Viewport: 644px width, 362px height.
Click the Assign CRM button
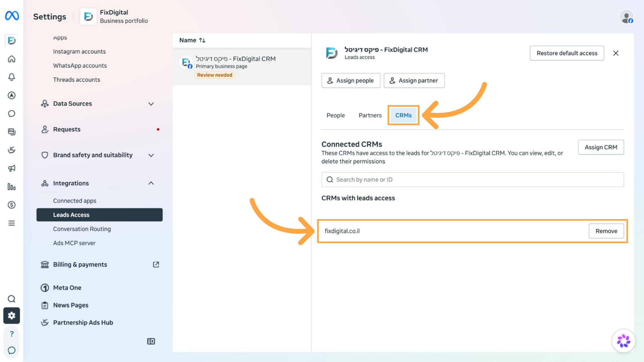tap(601, 147)
